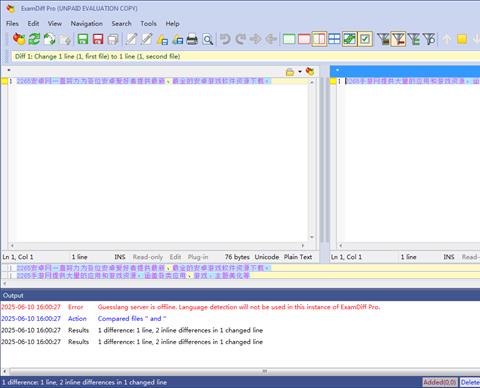480x388 pixels.
Task: Click the Compare files toolbar icon
Action: point(19,39)
